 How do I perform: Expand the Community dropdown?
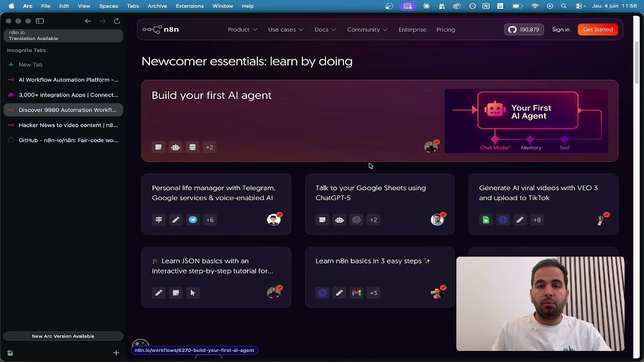tap(367, 30)
